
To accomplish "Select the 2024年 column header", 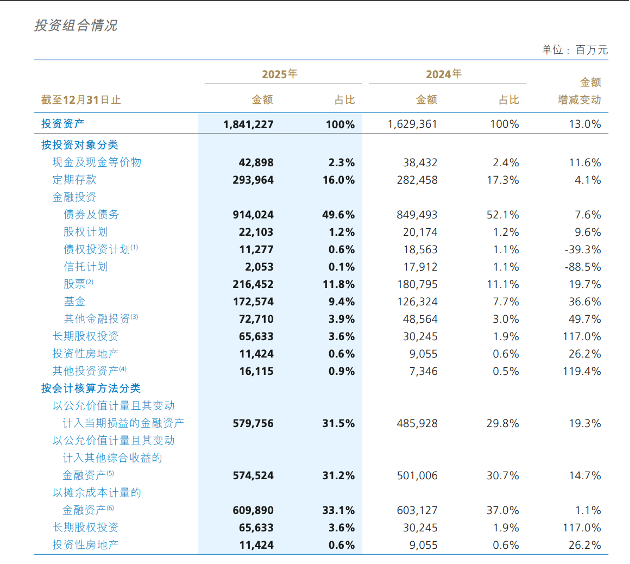I will click(444, 74).
